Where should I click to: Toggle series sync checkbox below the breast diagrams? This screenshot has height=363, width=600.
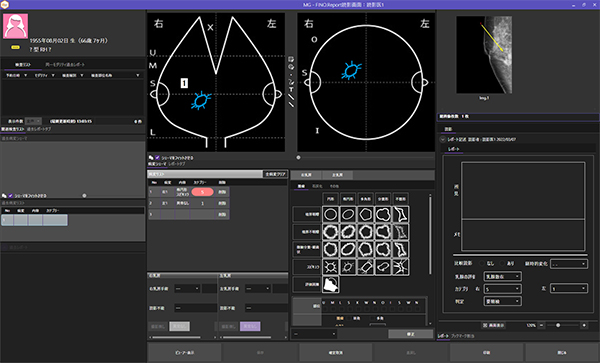157,158
